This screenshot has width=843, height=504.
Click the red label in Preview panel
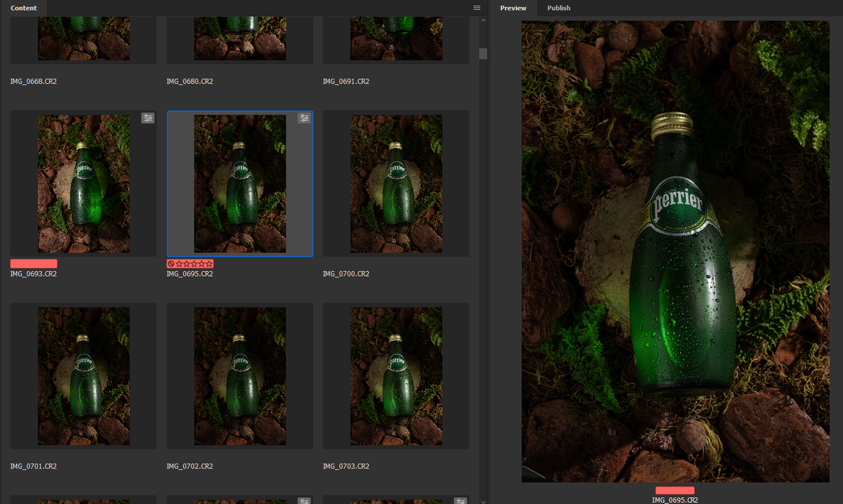(675, 490)
